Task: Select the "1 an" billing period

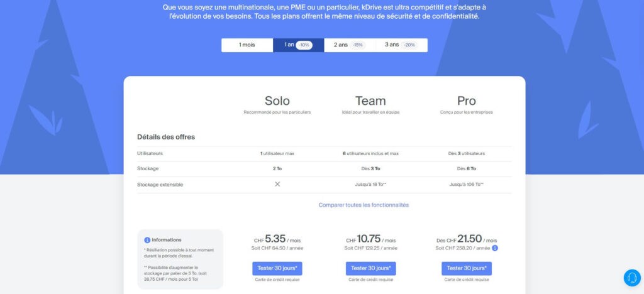Action: [x=290, y=45]
